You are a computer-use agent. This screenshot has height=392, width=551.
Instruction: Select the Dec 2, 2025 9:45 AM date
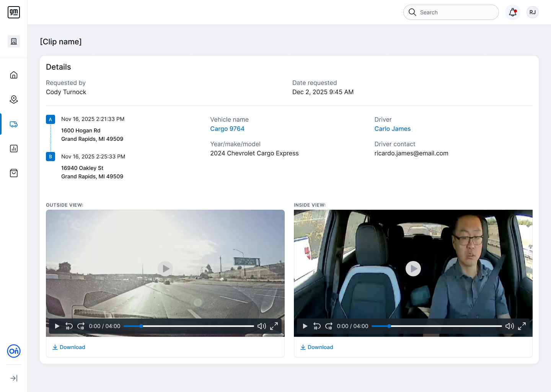pyautogui.click(x=323, y=92)
